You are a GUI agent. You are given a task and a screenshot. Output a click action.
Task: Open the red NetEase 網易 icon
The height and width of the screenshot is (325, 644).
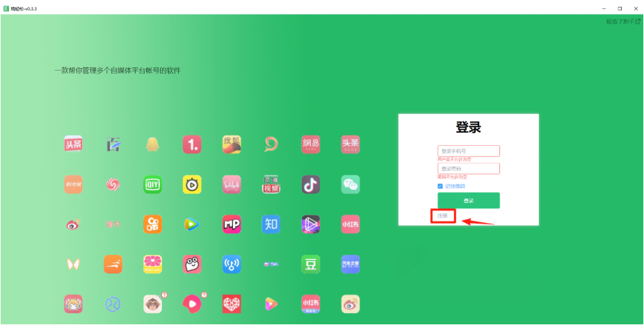[x=311, y=144]
